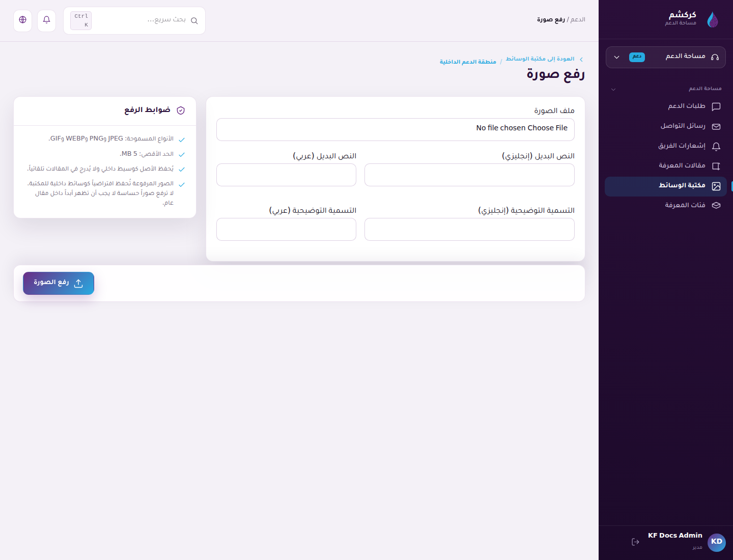Click the book icon for مقالات المعرفة
Viewport: 733px width, 560px height.
point(716,166)
